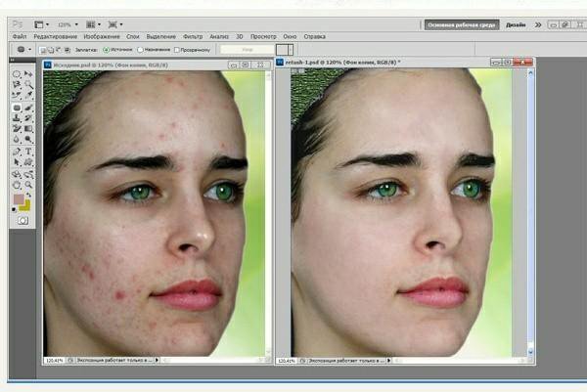Select the Hand tool in toolbox

point(18,183)
